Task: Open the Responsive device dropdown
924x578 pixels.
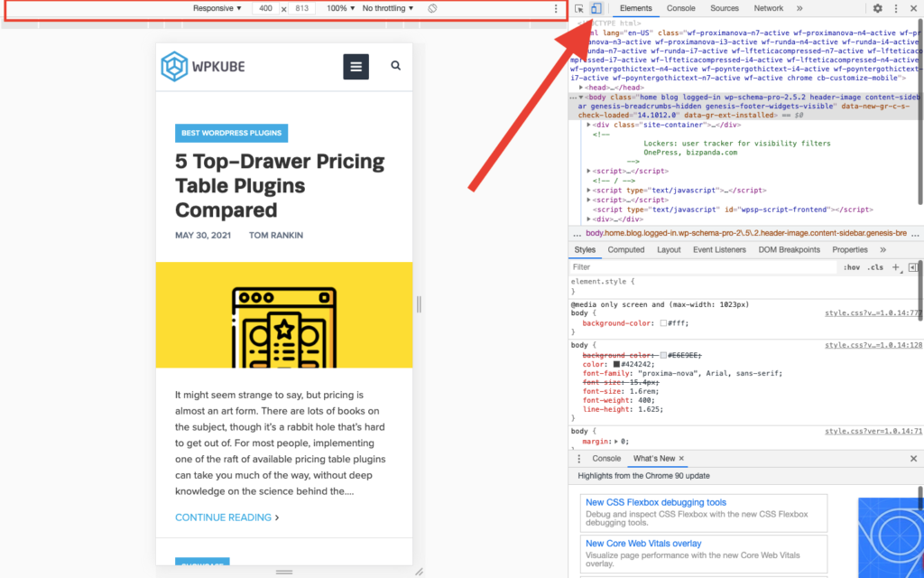Action: [217, 8]
